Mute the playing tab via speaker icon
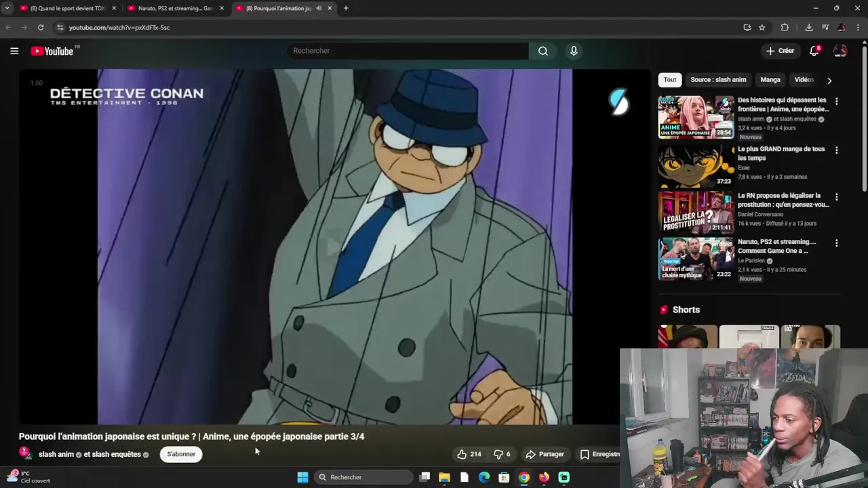 click(x=319, y=8)
